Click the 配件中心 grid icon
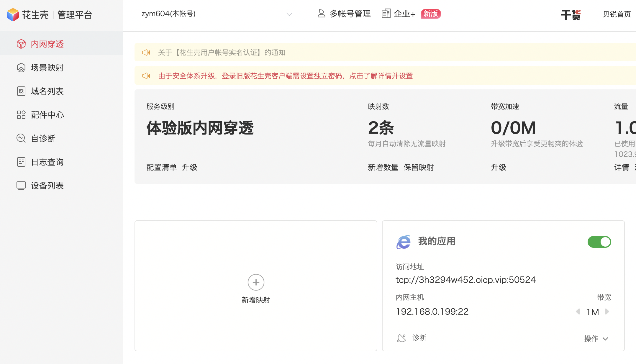 pos(21,115)
